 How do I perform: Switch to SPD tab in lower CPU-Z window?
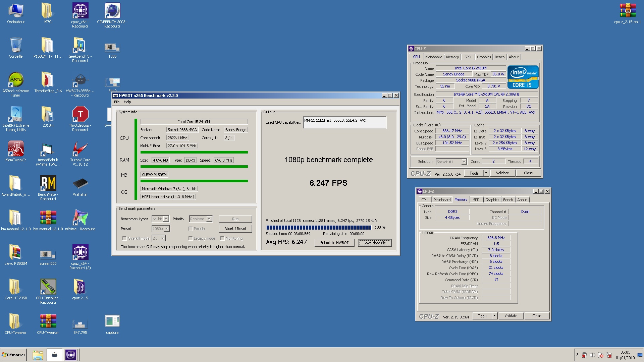pos(476,200)
